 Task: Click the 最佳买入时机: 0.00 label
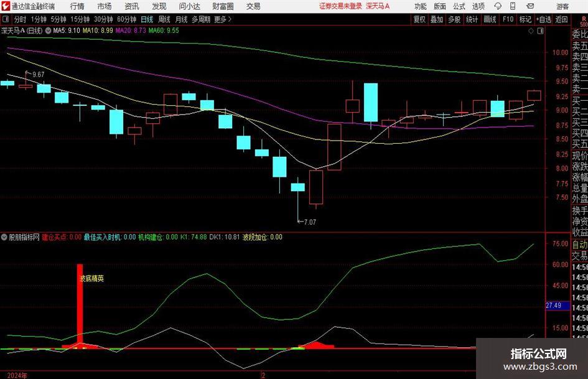110,237
